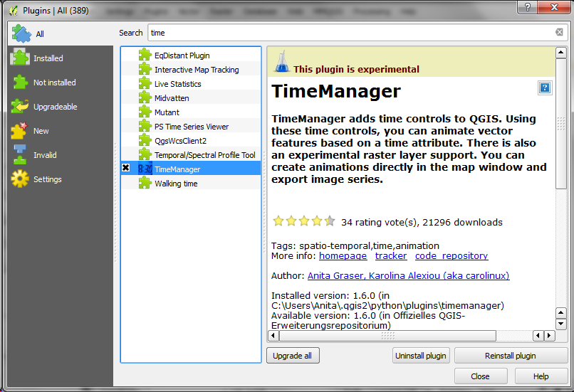Select PS Time Series Viewer in list

pos(192,127)
